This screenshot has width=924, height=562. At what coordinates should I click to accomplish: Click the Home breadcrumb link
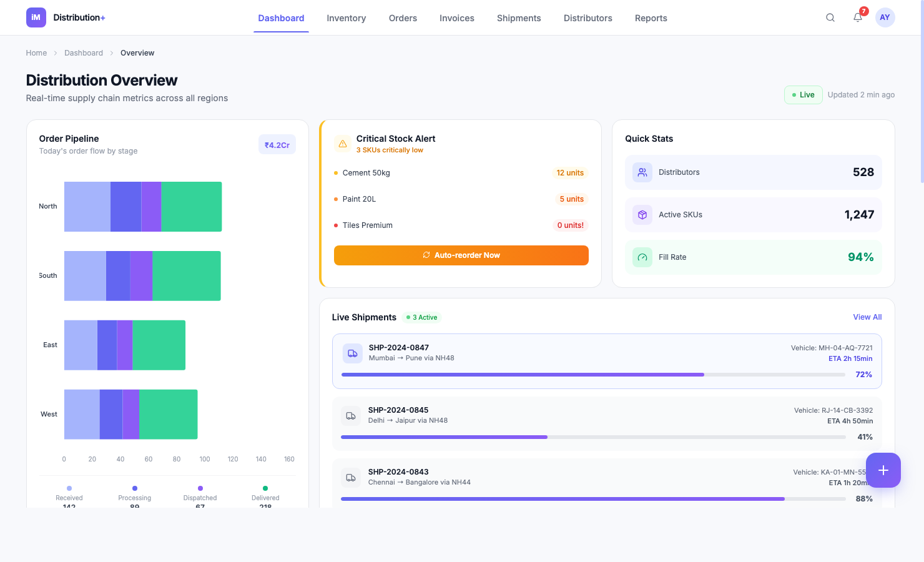pos(36,53)
